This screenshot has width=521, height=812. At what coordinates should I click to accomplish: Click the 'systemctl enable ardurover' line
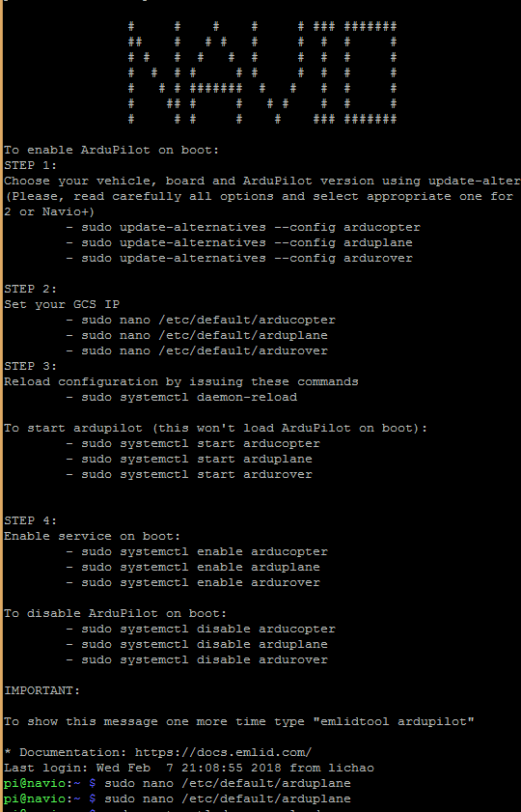193,582
